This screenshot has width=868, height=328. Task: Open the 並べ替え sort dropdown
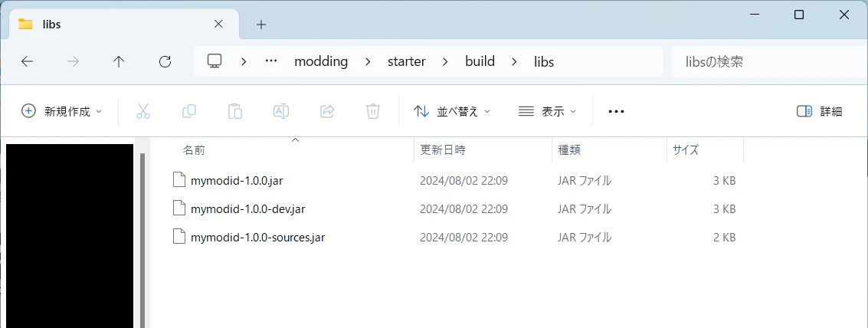452,111
